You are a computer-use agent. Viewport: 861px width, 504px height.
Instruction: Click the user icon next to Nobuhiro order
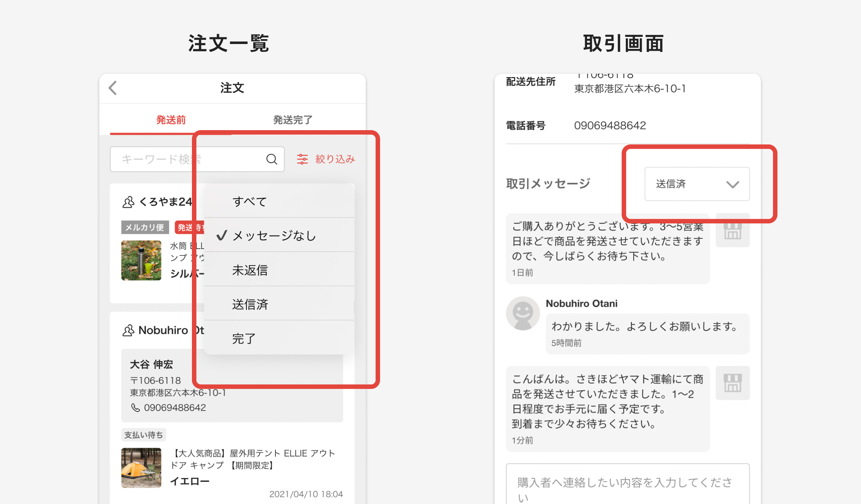pos(128,330)
